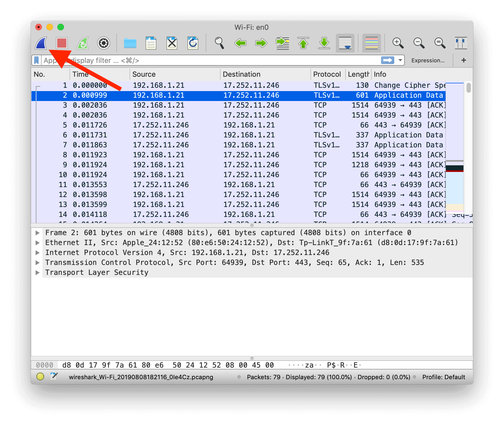Screen dimensions: 504x425
Task: Jump to the last packet icon
Action: [x=324, y=43]
